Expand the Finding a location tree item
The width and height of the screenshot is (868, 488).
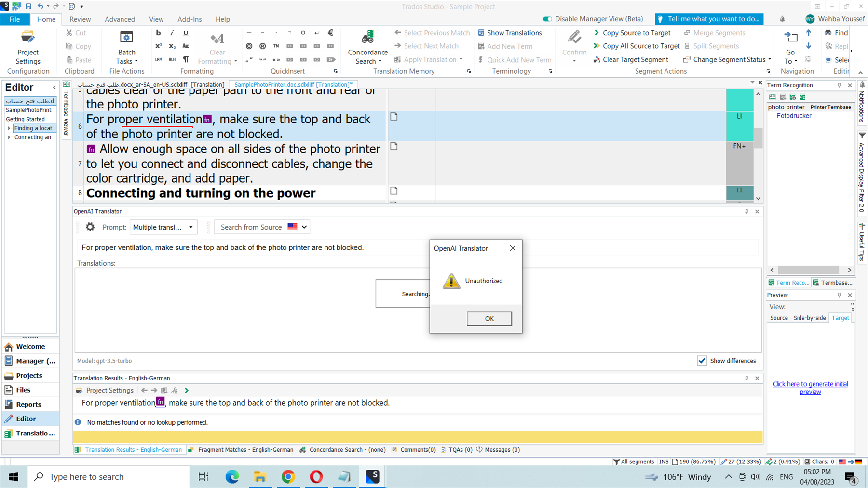[x=9, y=128]
